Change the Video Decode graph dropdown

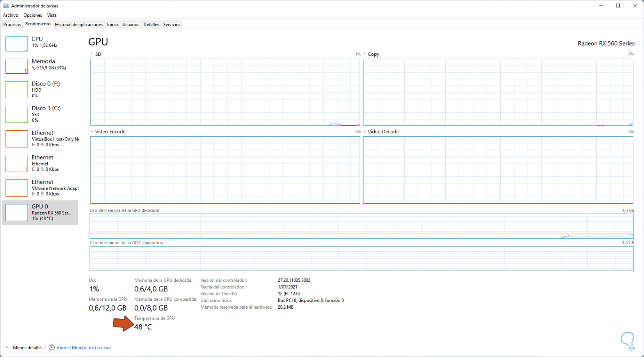pos(365,131)
